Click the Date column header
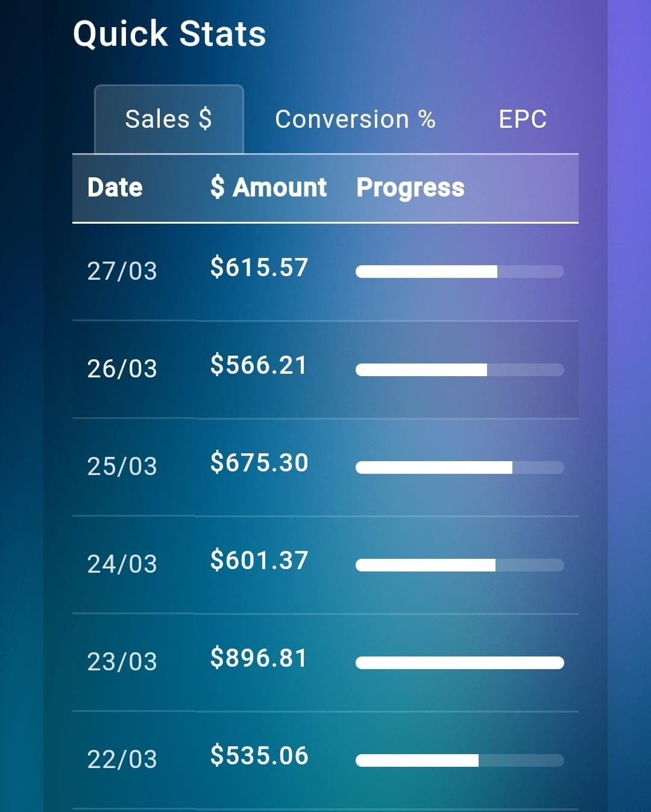The width and height of the screenshot is (651, 812). coord(115,187)
